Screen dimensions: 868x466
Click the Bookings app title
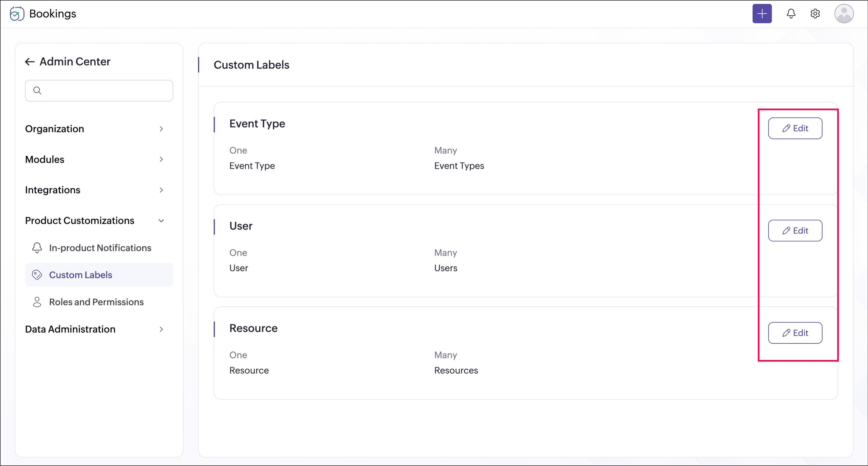click(52, 14)
